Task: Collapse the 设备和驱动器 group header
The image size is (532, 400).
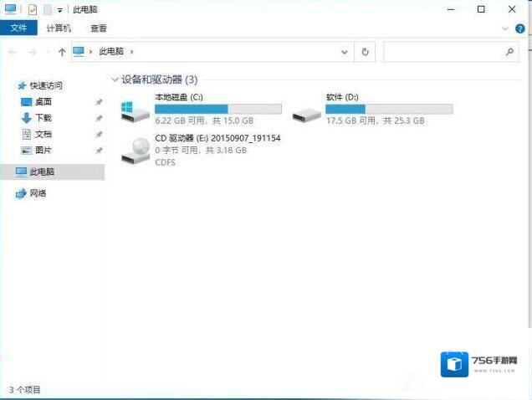Action: [x=115, y=79]
